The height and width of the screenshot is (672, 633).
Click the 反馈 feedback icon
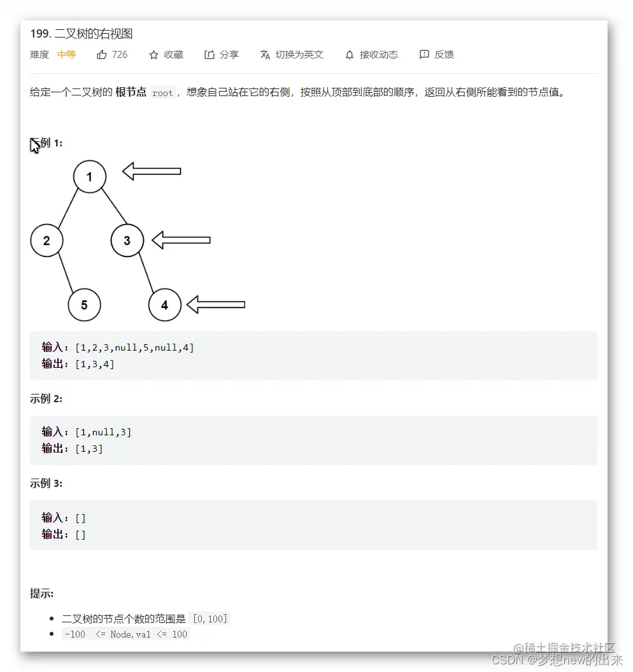pyautogui.click(x=424, y=55)
